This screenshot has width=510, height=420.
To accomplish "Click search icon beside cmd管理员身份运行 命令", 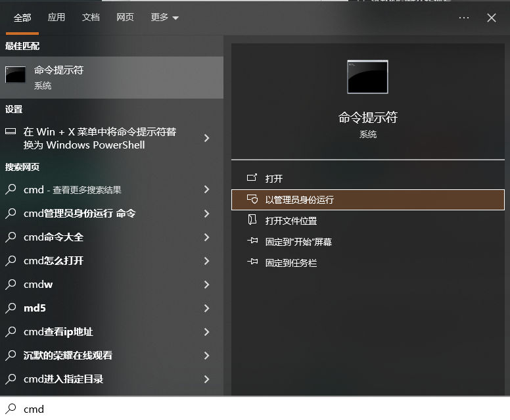I will click(11, 214).
